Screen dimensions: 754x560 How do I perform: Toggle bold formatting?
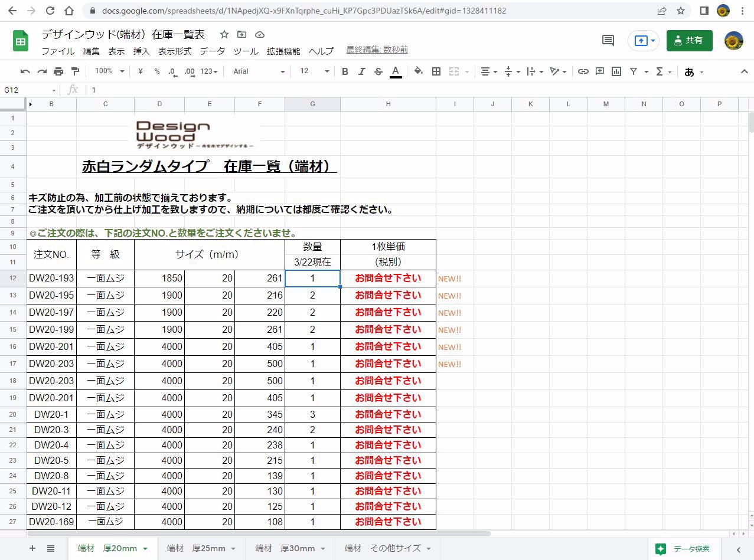(345, 71)
